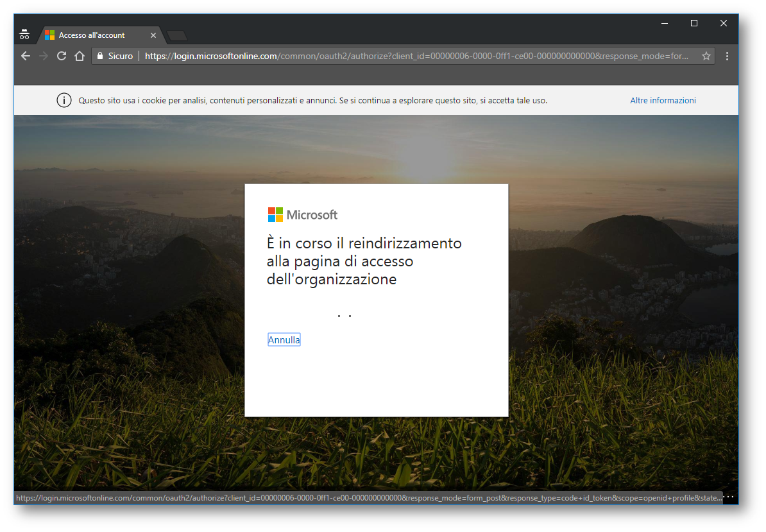Click the padlock secure site icon

[x=100, y=56]
